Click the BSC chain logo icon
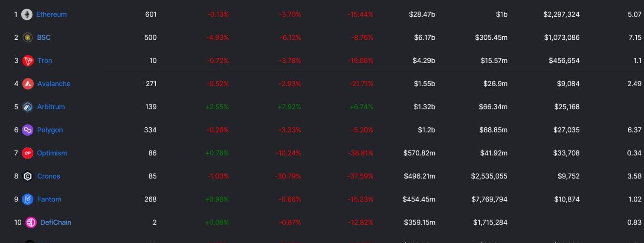This screenshot has height=243, width=644. pos(28,38)
